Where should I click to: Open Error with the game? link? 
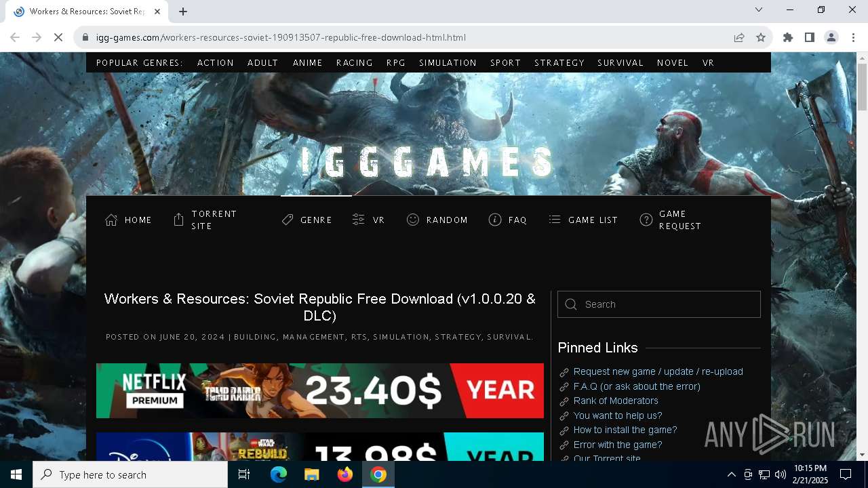tap(618, 445)
